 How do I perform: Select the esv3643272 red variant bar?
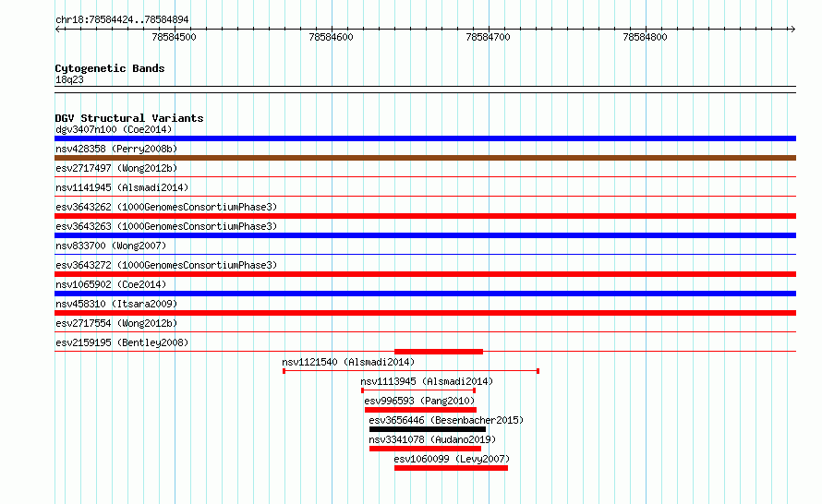click(x=425, y=274)
